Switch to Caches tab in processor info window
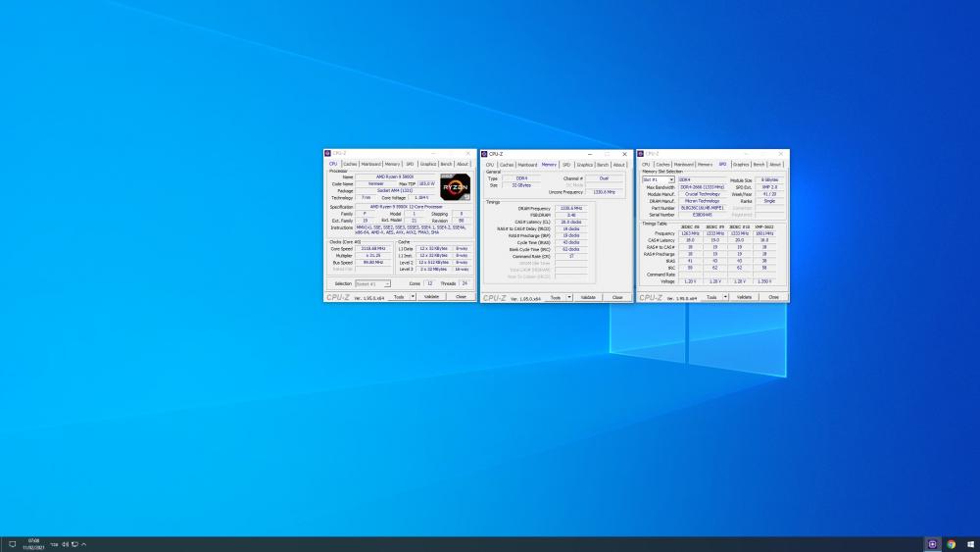Viewport: 980px width, 552px height. pyautogui.click(x=350, y=165)
